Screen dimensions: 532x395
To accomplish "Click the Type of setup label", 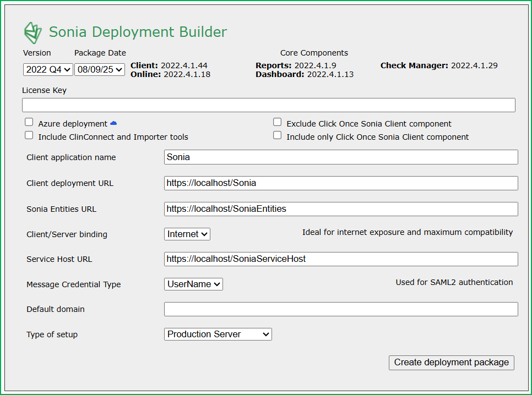I will click(52, 334).
